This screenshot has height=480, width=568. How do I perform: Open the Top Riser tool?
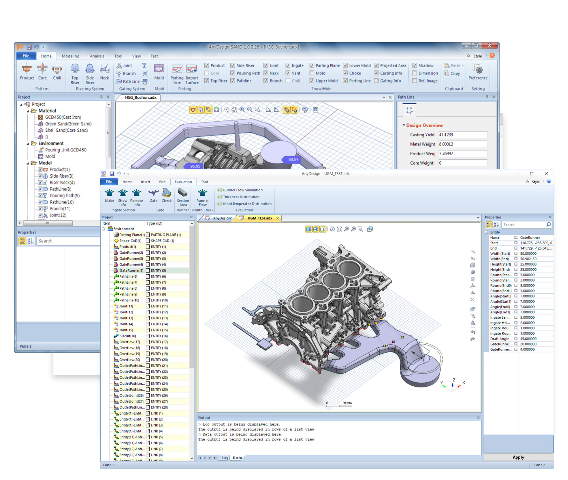point(75,74)
